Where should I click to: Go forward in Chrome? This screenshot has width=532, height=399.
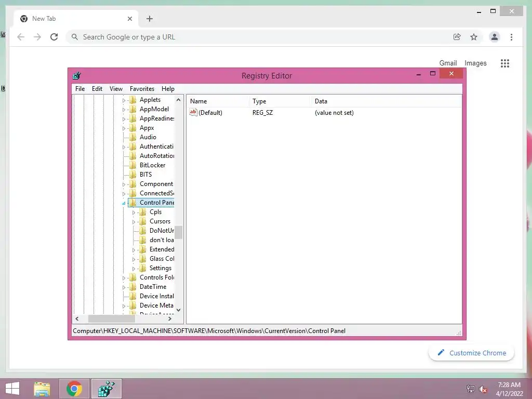(x=37, y=37)
